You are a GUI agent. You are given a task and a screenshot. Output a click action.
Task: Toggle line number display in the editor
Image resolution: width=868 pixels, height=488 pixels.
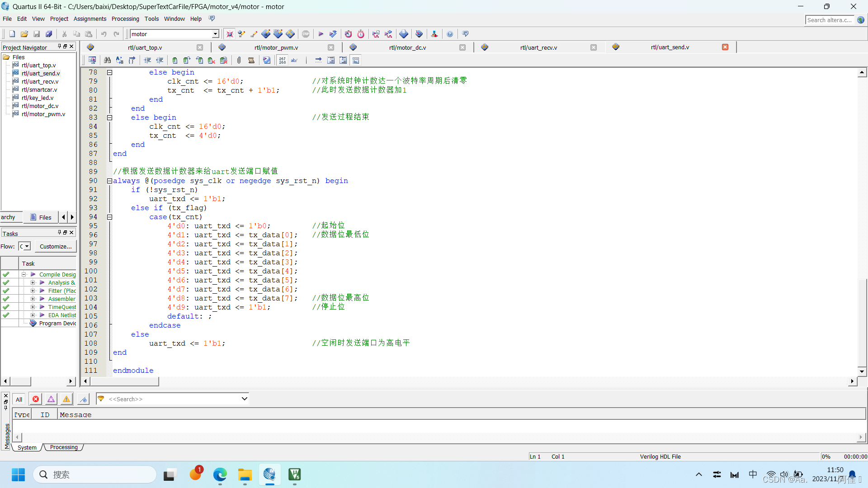282,60
